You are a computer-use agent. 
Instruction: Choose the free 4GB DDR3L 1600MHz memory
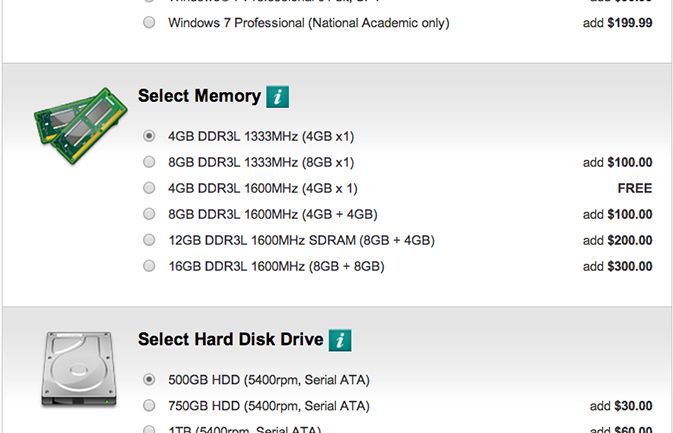coord(149,188)
